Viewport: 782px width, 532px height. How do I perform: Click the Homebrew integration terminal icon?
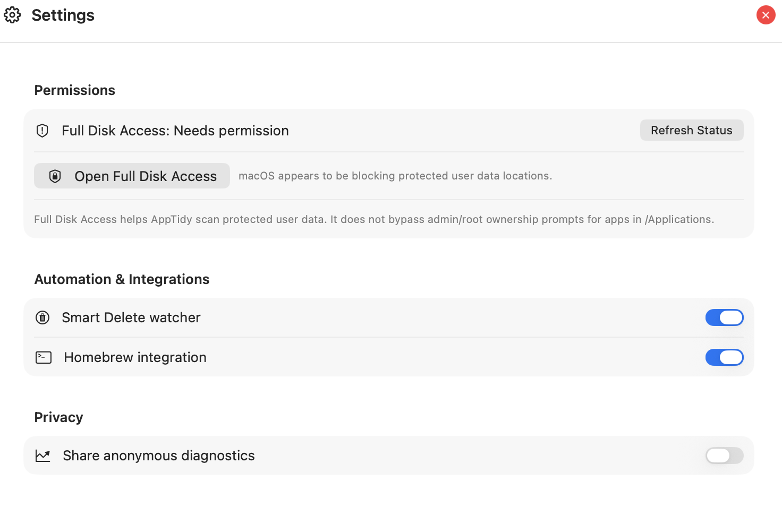click(x=44, y=357)
